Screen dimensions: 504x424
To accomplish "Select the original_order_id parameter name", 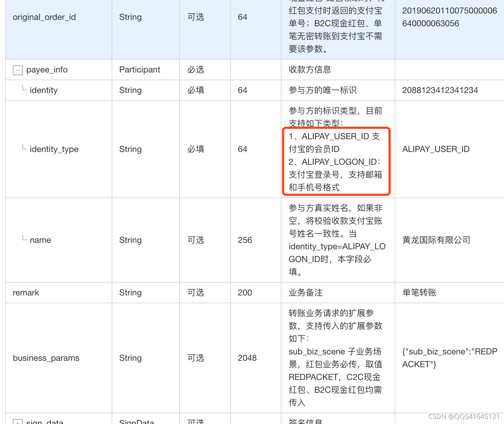I will point(44,17).
